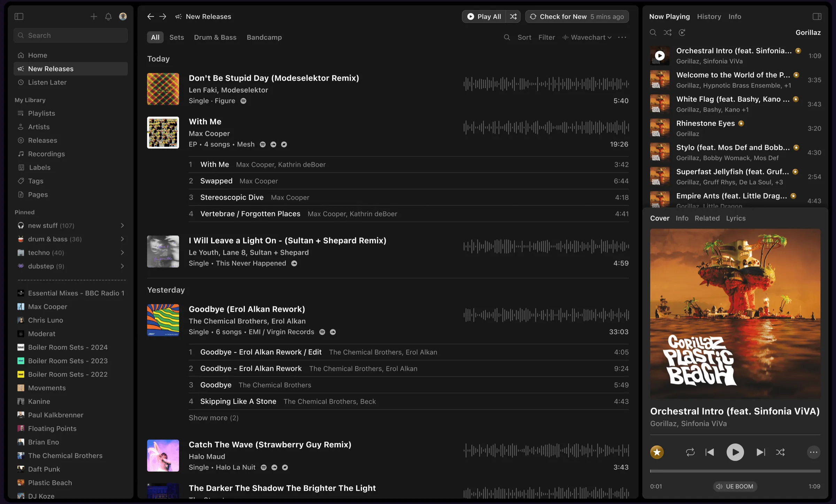Toggle shuffle in player controls
The width and height of the screenshot is (836, 504).
click(x=780, y=452)
